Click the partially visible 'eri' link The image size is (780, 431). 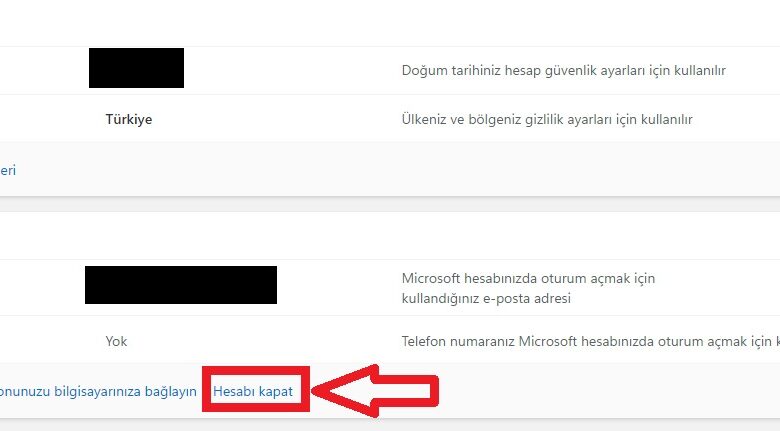point(8,170)
